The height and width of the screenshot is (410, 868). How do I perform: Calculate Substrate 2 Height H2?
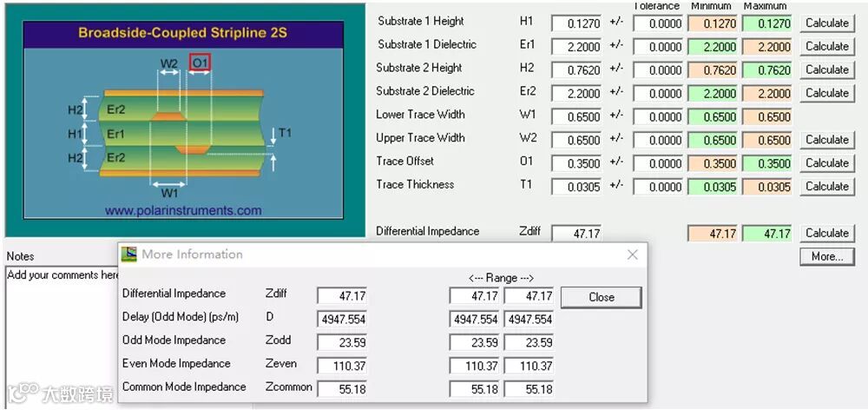827,69
